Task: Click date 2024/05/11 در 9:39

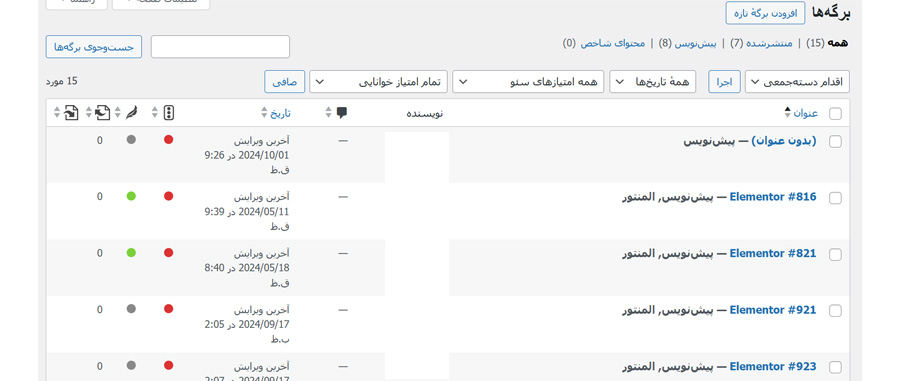Action: tap(247, 211)
